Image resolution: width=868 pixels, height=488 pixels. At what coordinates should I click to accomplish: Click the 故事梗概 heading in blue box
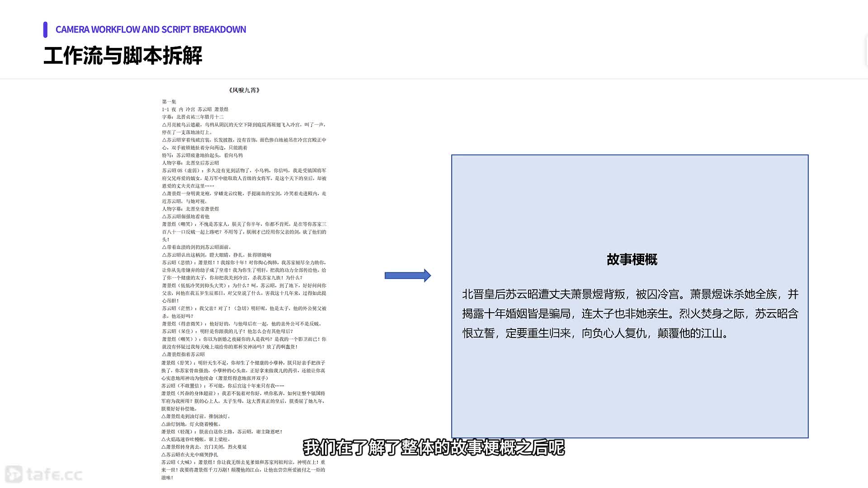[x=632, y=260]
